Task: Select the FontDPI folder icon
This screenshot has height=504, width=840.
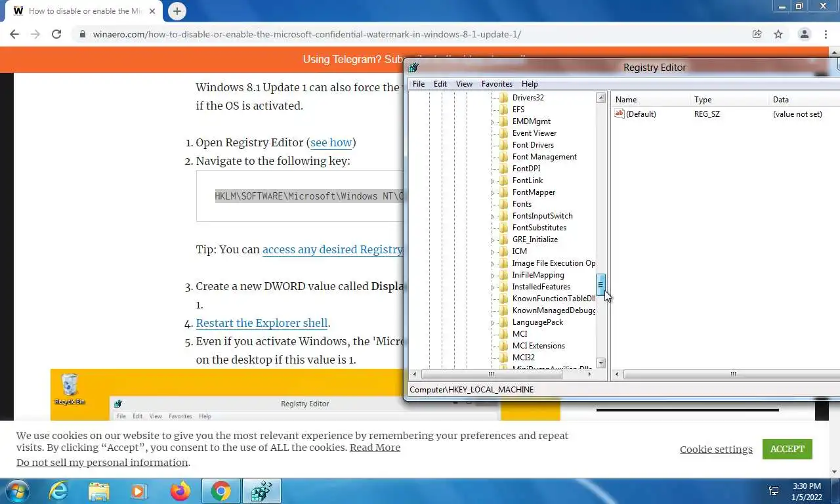Action: 504,169
